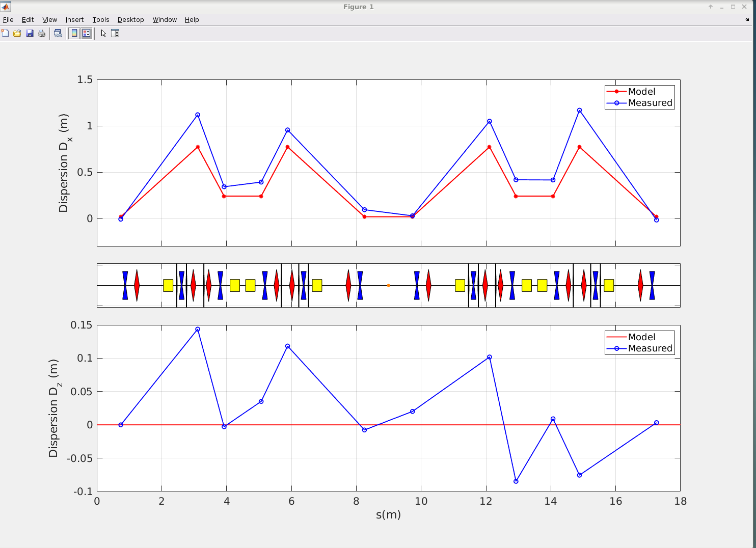This screenshot has height=548, width=756.
Task: Expand the View menu
Action: 49,20
